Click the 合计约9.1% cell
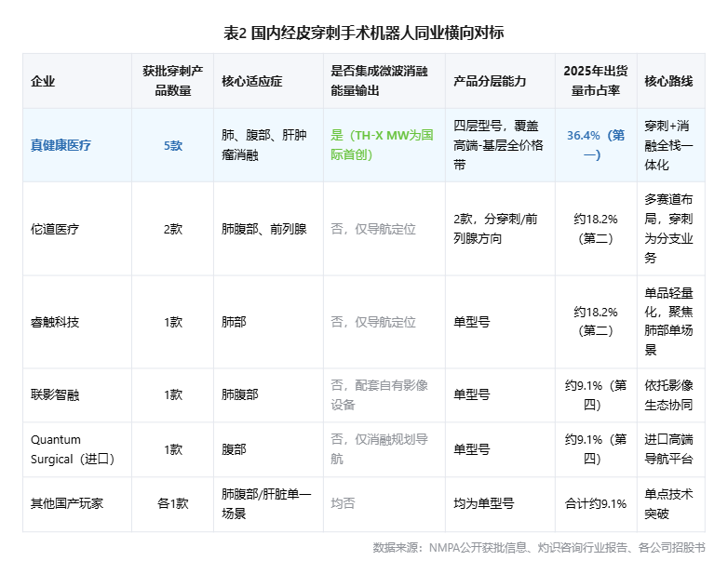The image size is (728, 574). coord(596,503)
